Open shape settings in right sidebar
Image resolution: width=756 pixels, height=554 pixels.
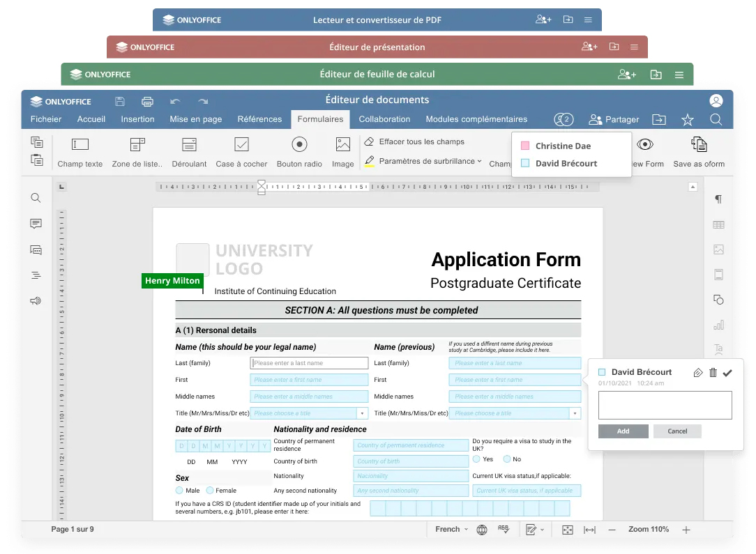(x=718, y=300)
